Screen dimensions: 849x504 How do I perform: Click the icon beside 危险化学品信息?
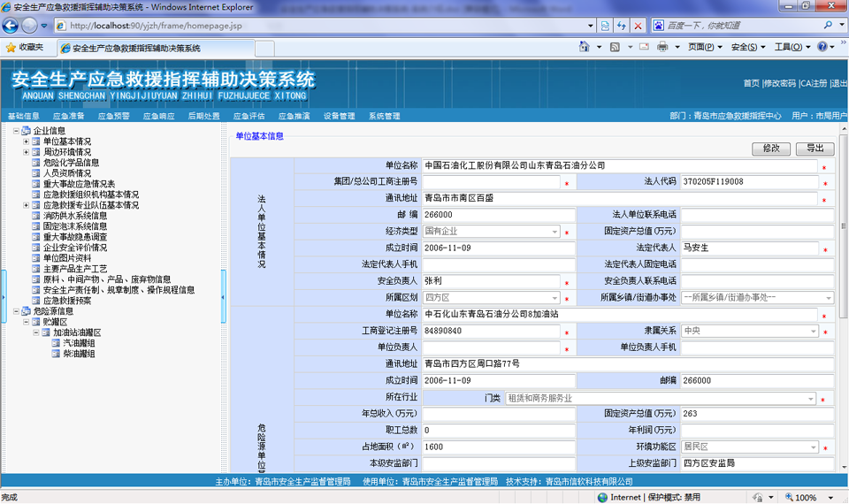click(x=36, y=163)
